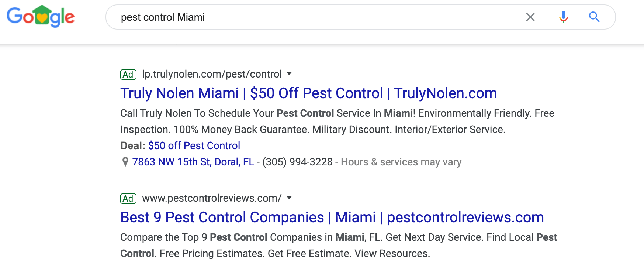Click the 'Compare the Top 9' ad description text
Screen dimensions: 644x274
click(339, 245)
